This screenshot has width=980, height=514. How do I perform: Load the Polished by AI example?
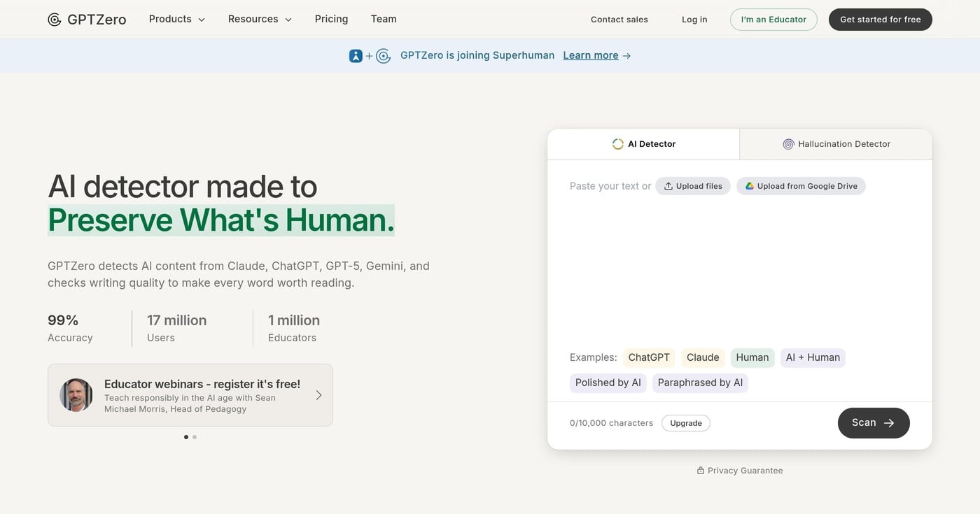[x=608, y=383]
